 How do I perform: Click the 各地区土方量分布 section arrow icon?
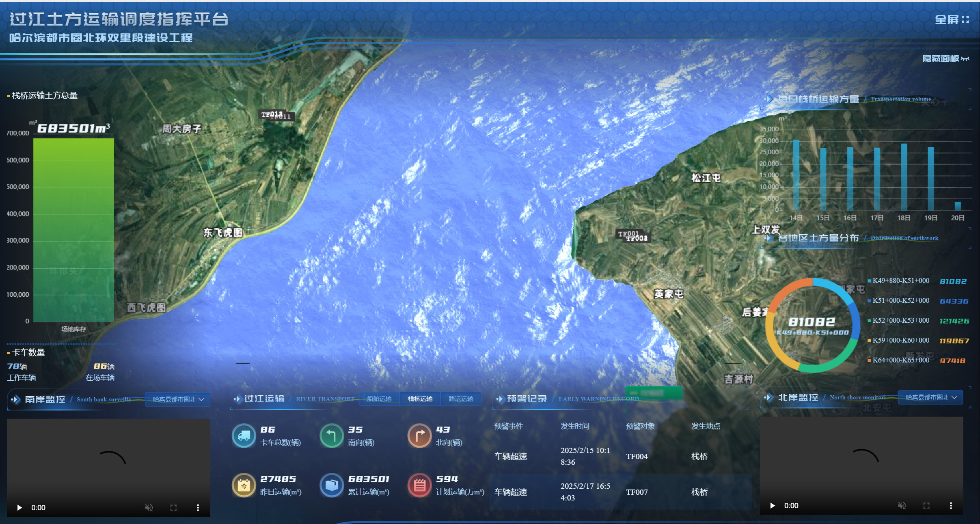coord(768,238)
